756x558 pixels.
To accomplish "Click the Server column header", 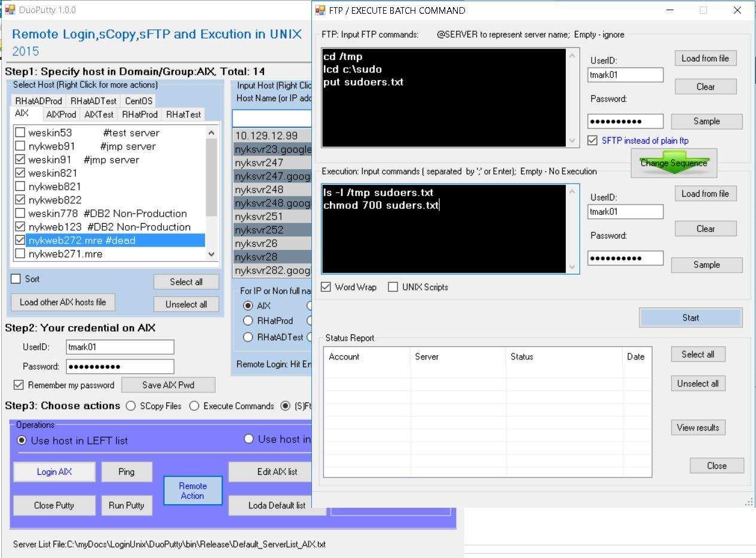I will tap(458, 356).
